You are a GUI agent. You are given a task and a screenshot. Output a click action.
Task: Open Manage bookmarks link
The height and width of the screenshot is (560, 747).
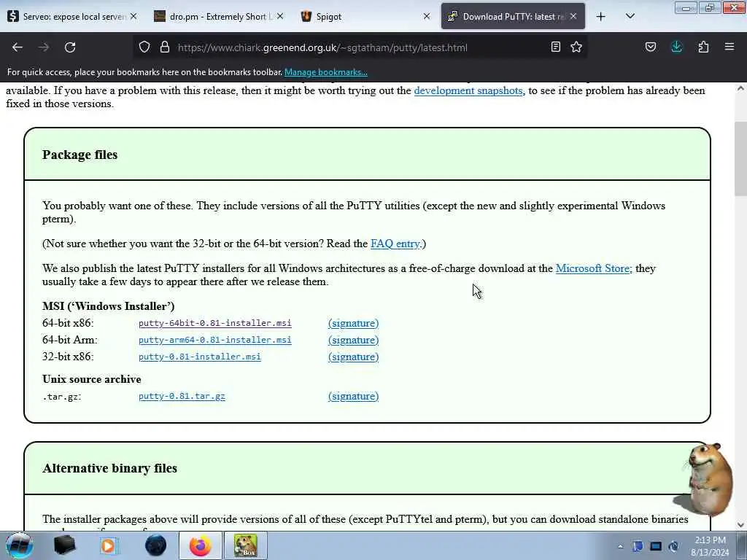pos(326,72)
